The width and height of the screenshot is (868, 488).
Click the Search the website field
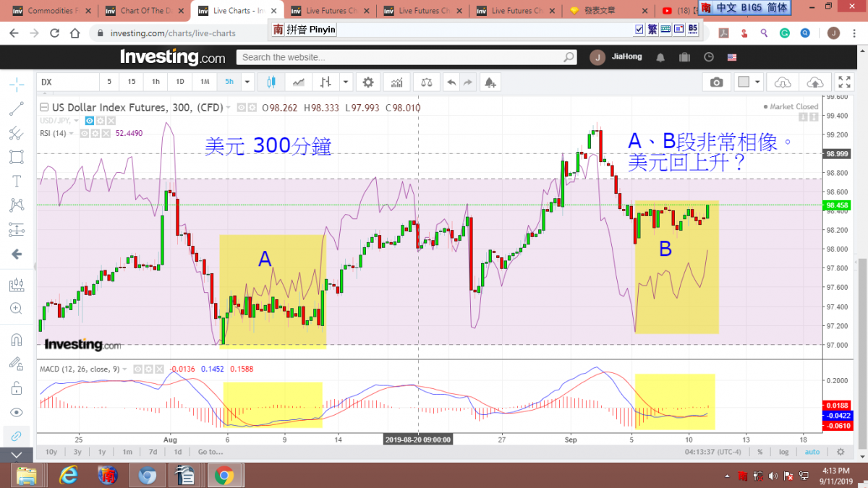click(407, 57)
